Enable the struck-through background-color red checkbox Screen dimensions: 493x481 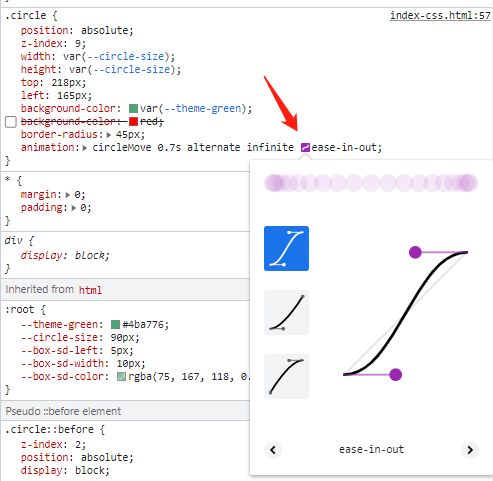pyautogui.click(x=11, y=122)
